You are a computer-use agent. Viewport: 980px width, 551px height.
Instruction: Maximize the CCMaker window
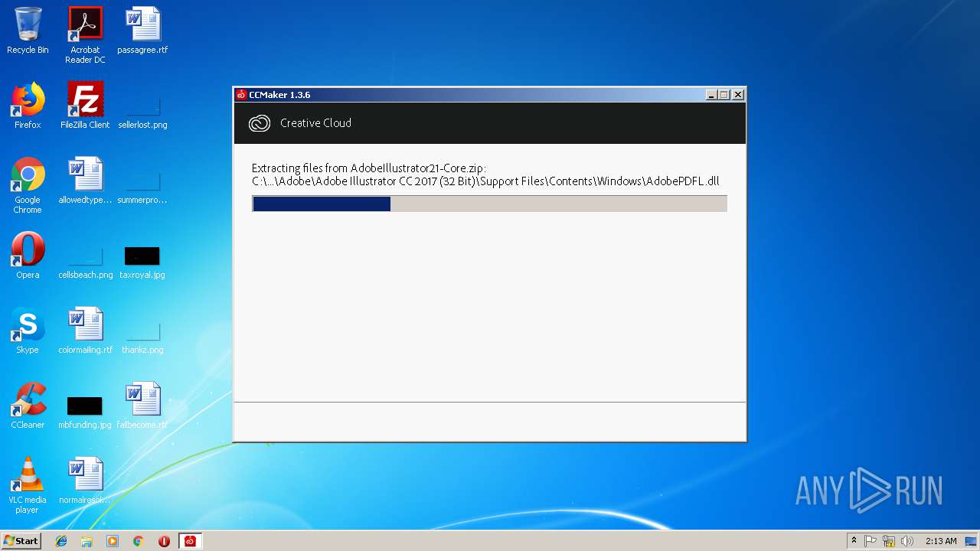[724, 95]
